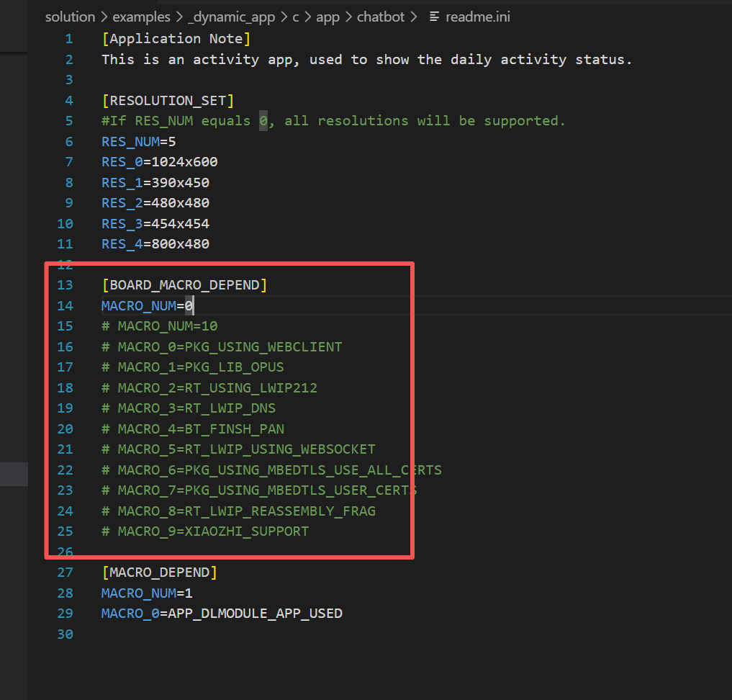Image resolution: width=732 pixels, height=700 pixels.
Task: Click line number 27 in the gutter
Action: coord(65,573)
